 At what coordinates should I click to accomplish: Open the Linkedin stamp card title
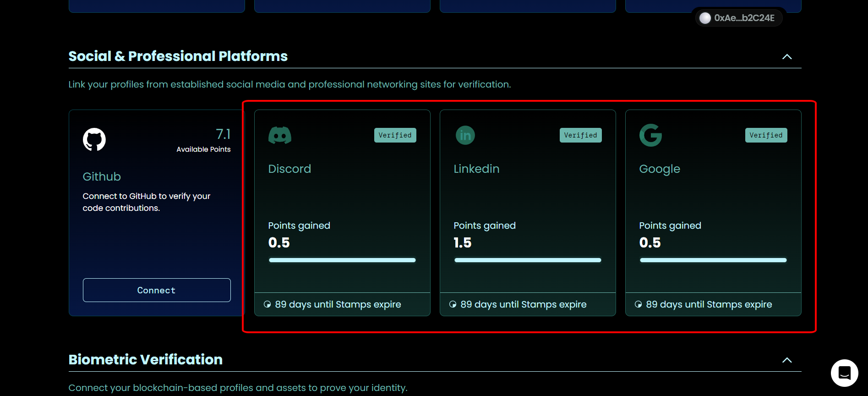476,169
